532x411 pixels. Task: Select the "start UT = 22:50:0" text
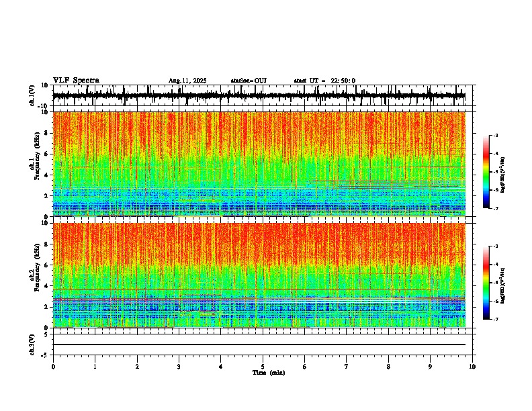[x=324, y=81]
